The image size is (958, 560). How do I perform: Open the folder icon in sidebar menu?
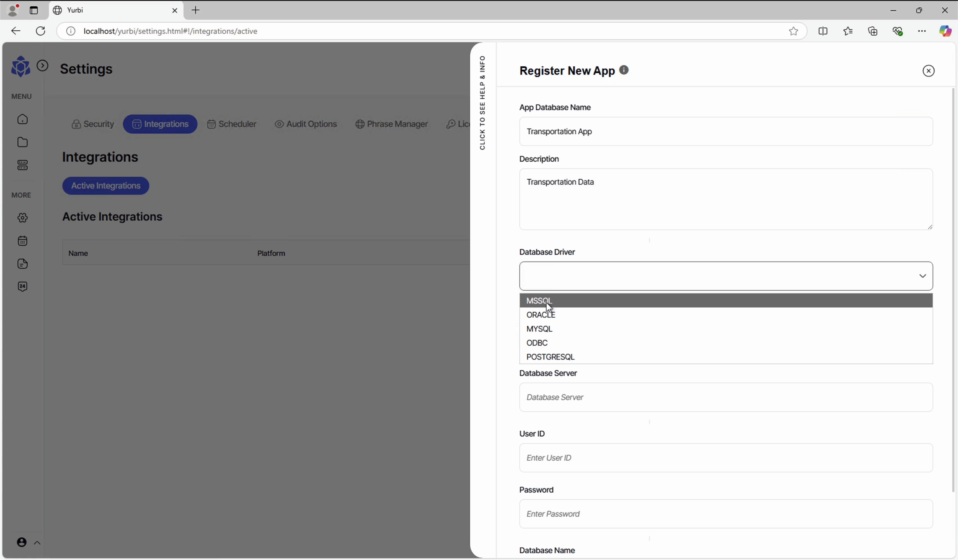tap(22, 142)
